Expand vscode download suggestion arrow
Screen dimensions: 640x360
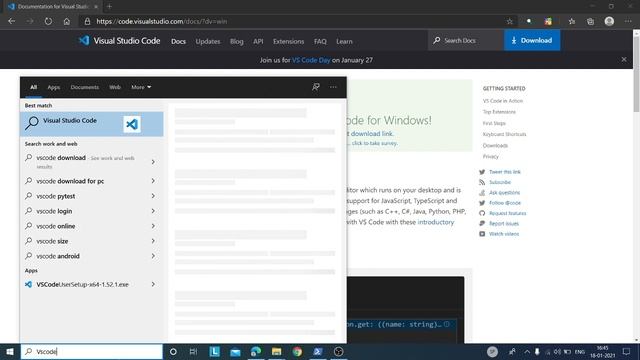pyautogui.click(x=153, y=162)
